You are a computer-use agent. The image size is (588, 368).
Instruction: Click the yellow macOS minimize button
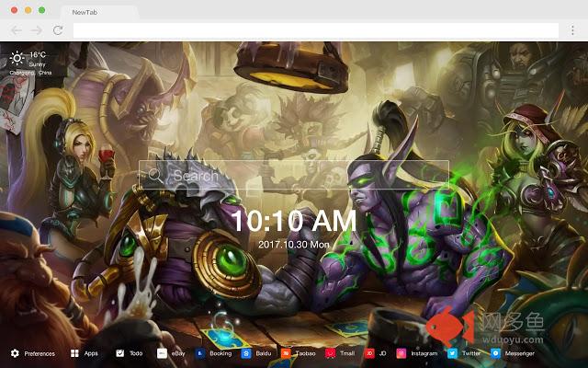pos(28,10)
